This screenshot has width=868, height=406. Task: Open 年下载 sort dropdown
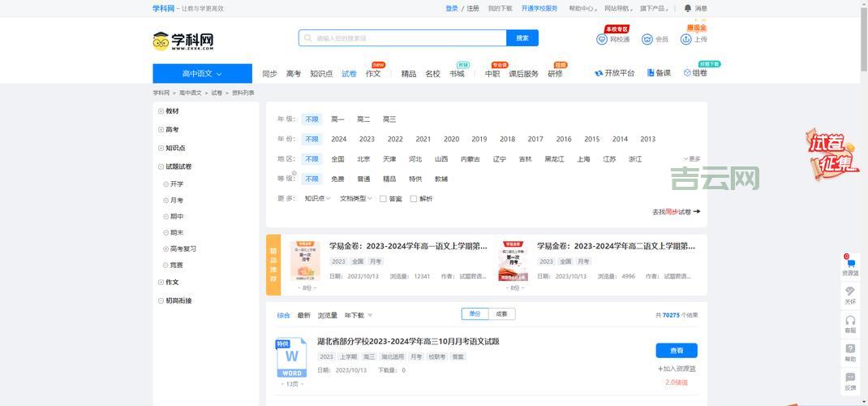coord(359,315)
